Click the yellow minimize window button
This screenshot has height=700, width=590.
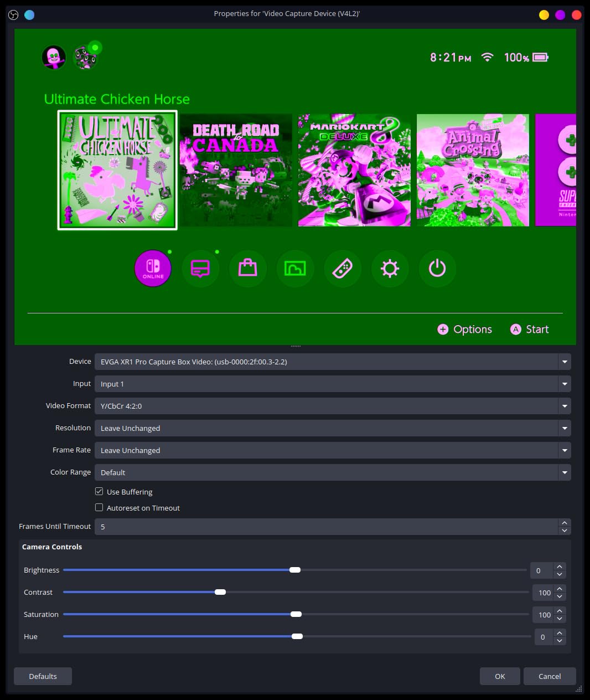point(544,15)
